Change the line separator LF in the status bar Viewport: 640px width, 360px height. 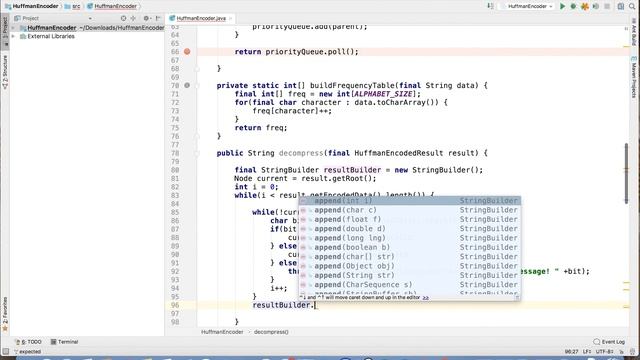(587, 351)
